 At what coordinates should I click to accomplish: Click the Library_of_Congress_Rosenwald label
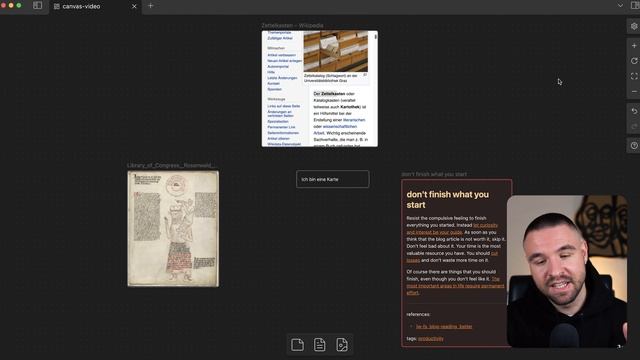point(171,165)
